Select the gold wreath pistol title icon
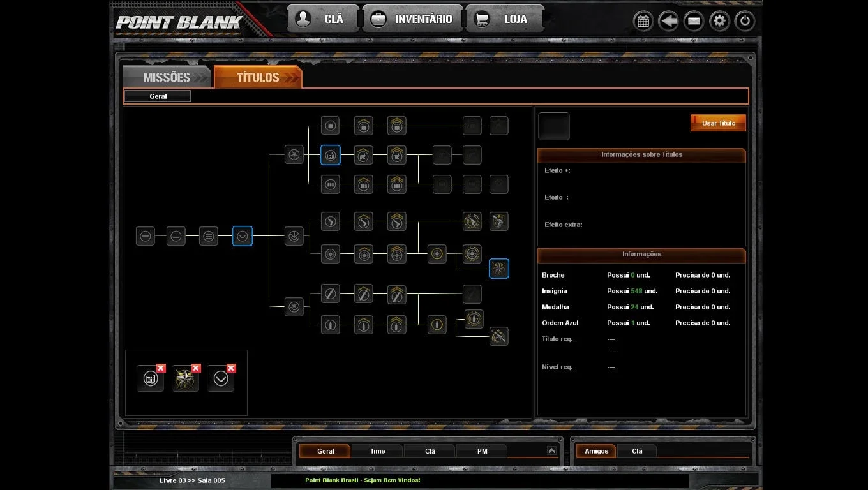Viewport: 868px width, 490px height. coord(472,221)
